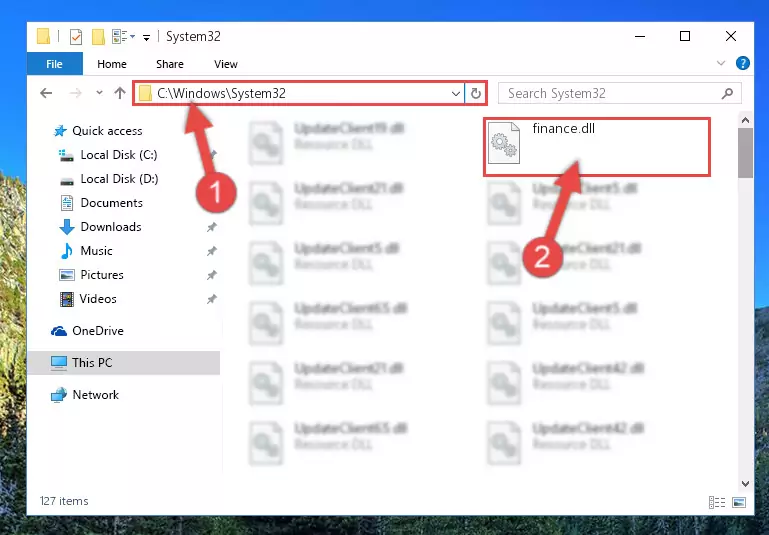Open the File ribbon tab
Image resolution: width=769 pixels, height=535 pixels.
tap(54, 64)
